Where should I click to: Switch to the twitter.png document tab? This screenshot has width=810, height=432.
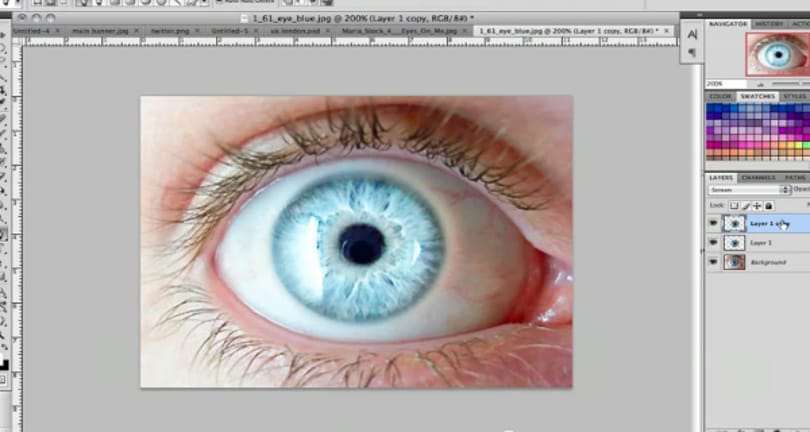pos(170,31)
